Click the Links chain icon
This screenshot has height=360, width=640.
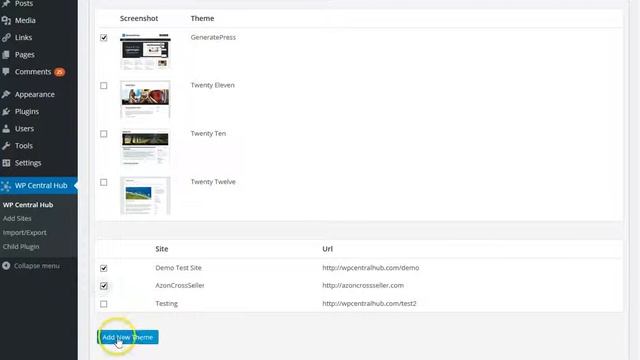[x=6, y=38]
